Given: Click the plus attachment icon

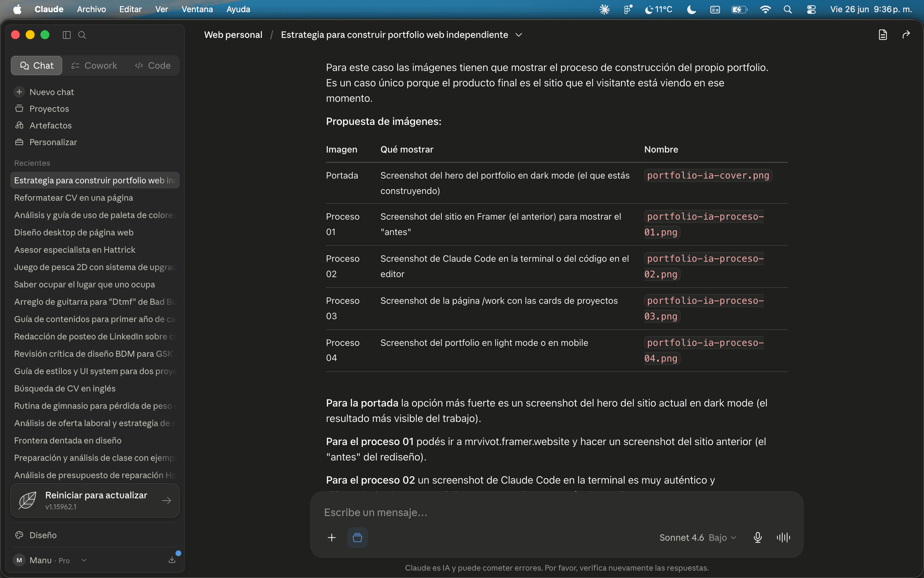Looking at the screenshot, I should 332,538.
